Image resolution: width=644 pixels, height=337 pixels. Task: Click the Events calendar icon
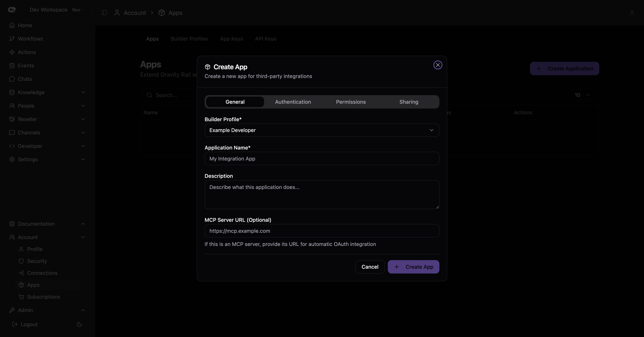pyautogui.click(x=12, y=66)
